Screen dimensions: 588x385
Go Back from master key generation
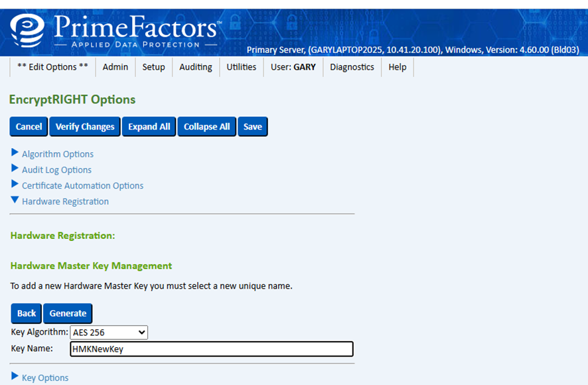[x=27, y=313]
